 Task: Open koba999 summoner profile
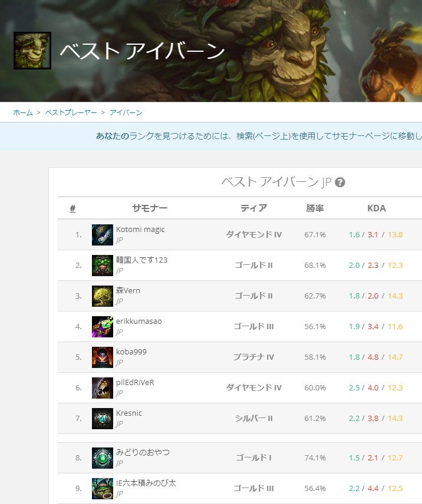coord(131,352)
